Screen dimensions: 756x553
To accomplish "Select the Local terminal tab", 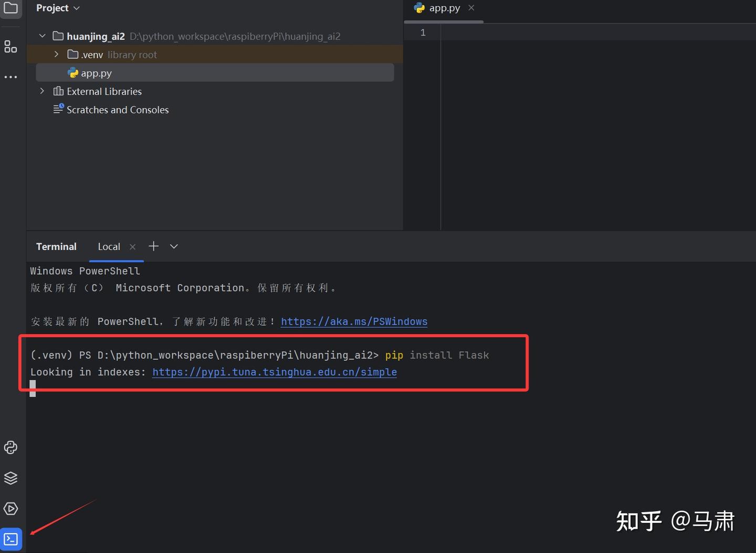I will [109, 246].
